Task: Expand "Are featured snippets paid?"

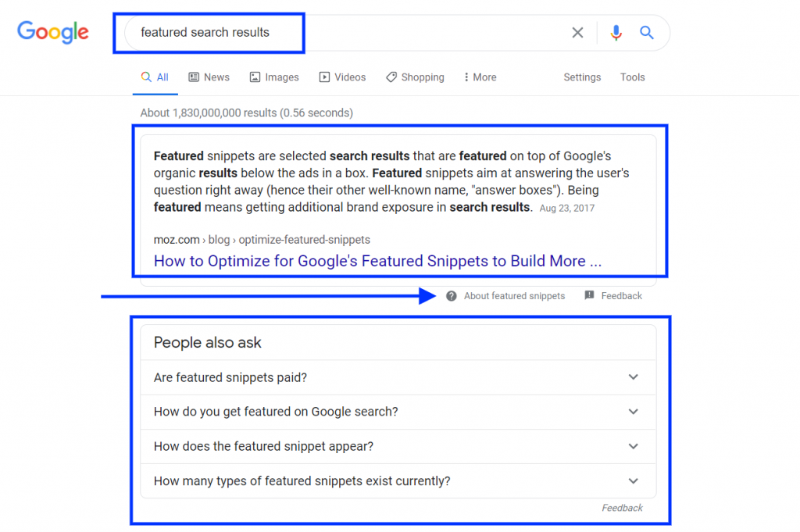Action: click(398, 377)
